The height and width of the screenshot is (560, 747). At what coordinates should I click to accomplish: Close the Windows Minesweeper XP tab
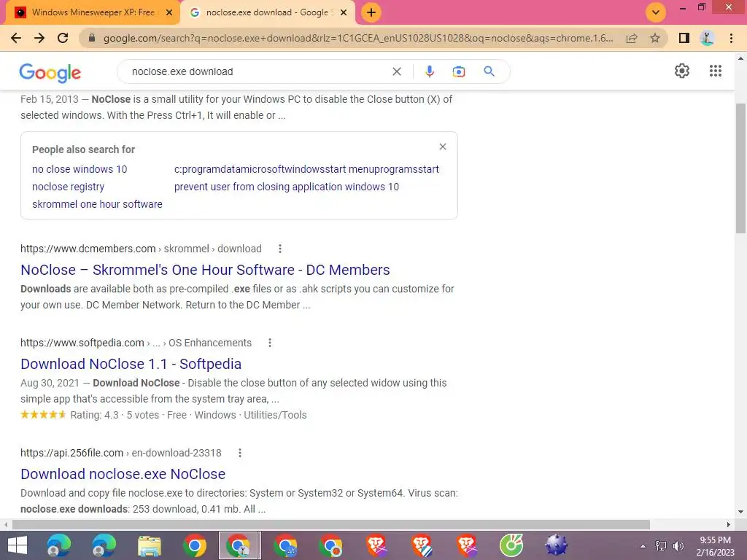[x=169, y=13]
